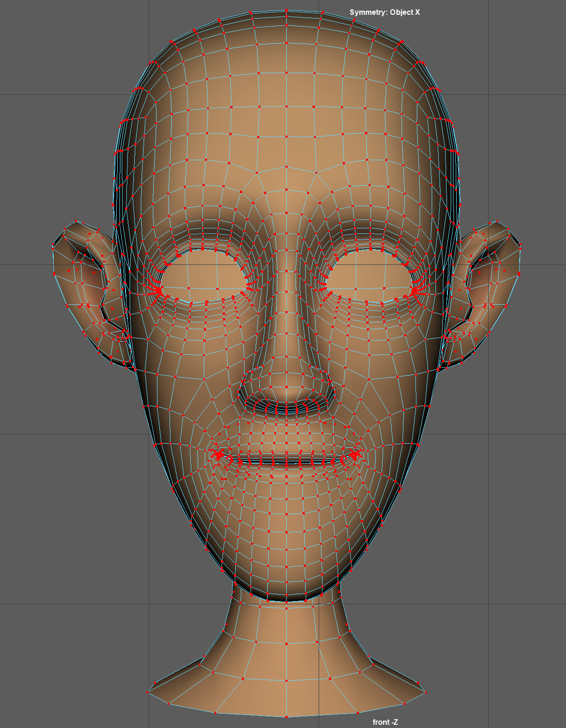Click inside the right eye socket opening
This screenshot has height=728, width=566.
point(370,276)
